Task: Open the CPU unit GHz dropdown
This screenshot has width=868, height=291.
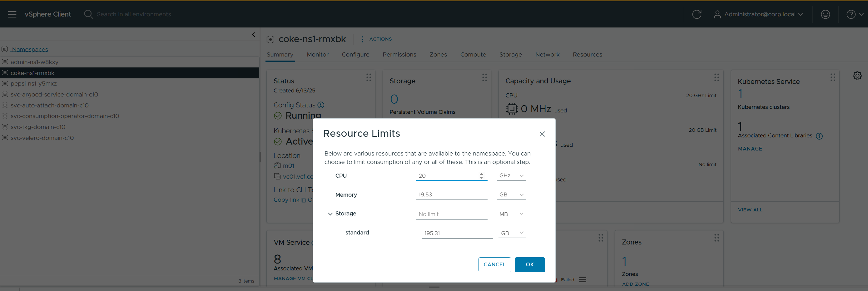Action: [x=511, y=176]
